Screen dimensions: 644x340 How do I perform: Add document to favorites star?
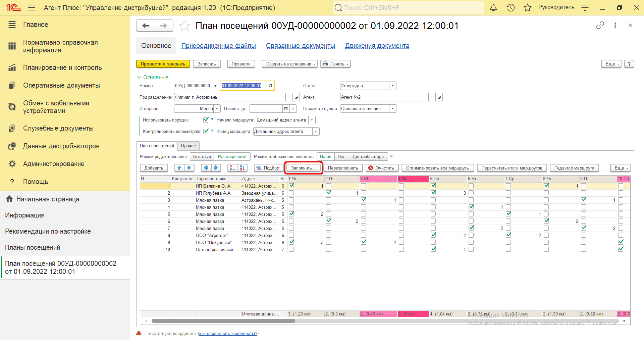184,26
